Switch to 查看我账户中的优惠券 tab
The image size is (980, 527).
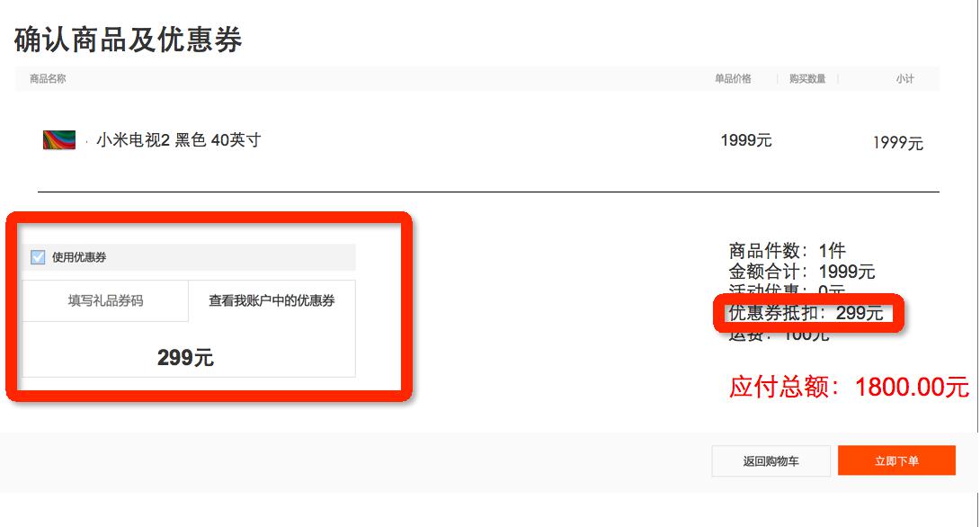[272, 300]
